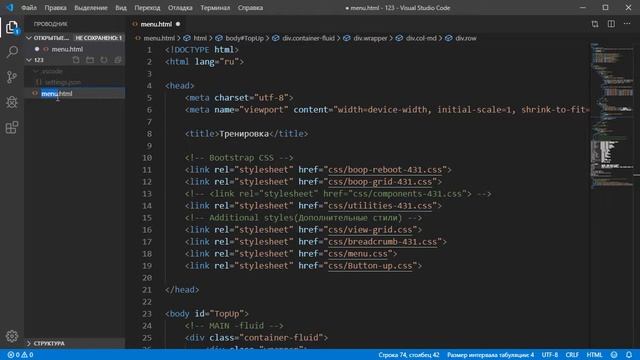Click ПРОВОДНИК explorer panel title
The image size is (640, 360).
51,24
